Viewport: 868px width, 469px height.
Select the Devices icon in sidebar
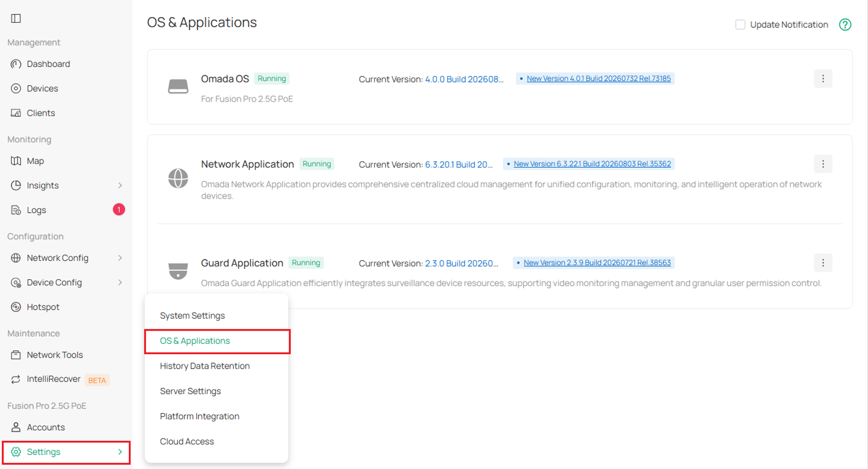16,88
